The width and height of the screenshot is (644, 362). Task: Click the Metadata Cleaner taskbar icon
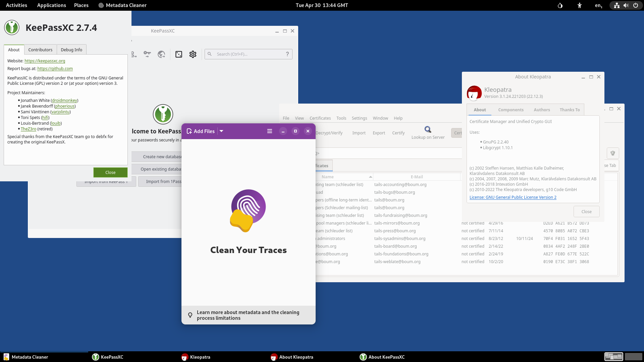(7, 357)
